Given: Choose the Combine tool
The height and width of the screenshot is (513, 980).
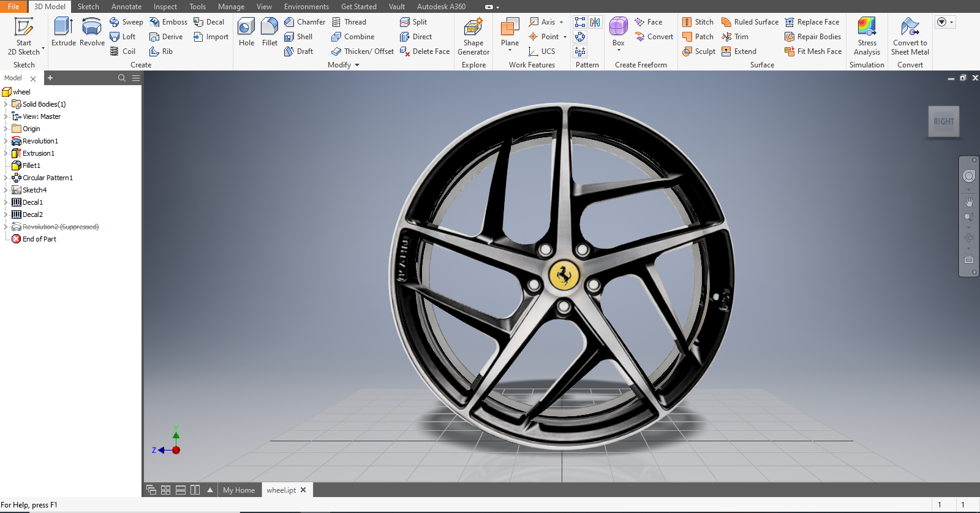Looking at the screenshot, I should 353,37.
